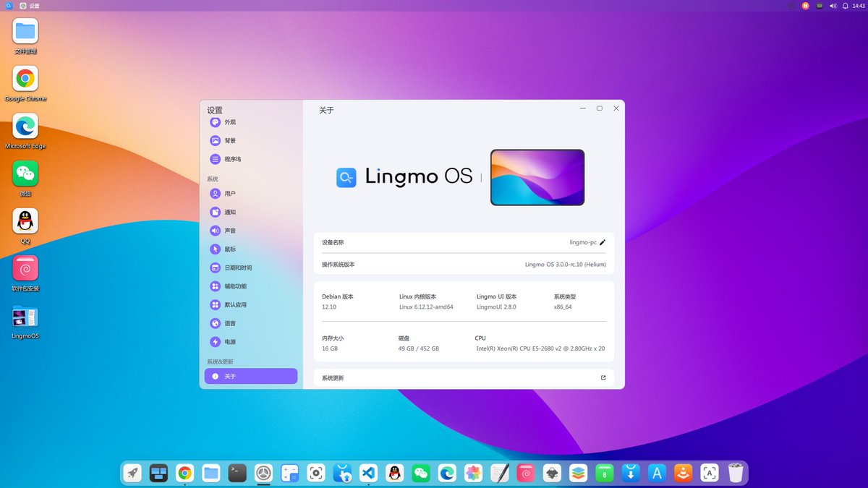Open the App Store icon in dock
This screenshot has width=868, height=488.
tap(657, 474)
